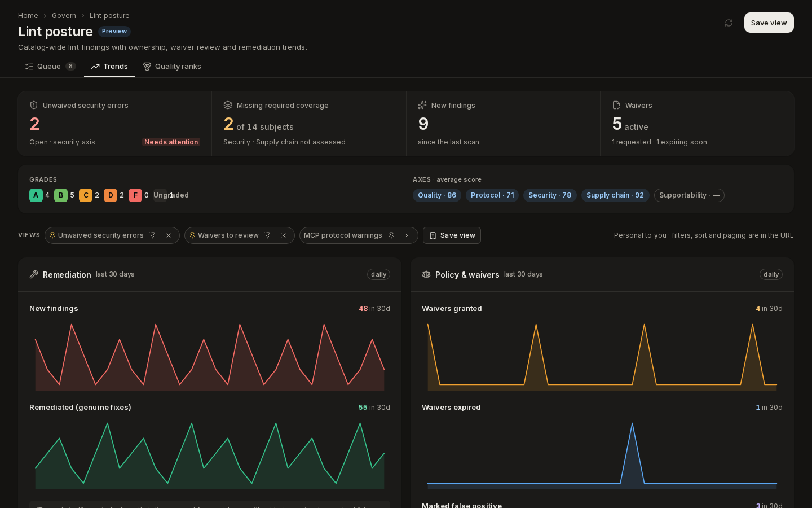Viewport: 812px width, 508px height.
Task: Click the green A grade badge
Action: coord(36,195)
